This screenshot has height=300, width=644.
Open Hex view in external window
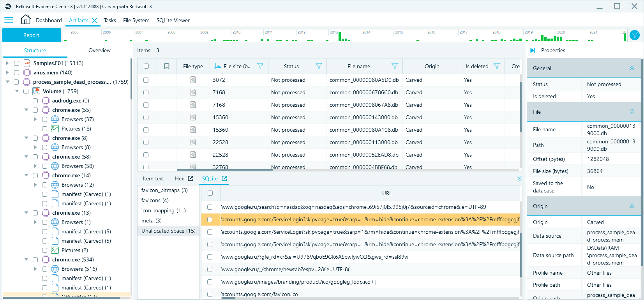[x=191, y=178]
